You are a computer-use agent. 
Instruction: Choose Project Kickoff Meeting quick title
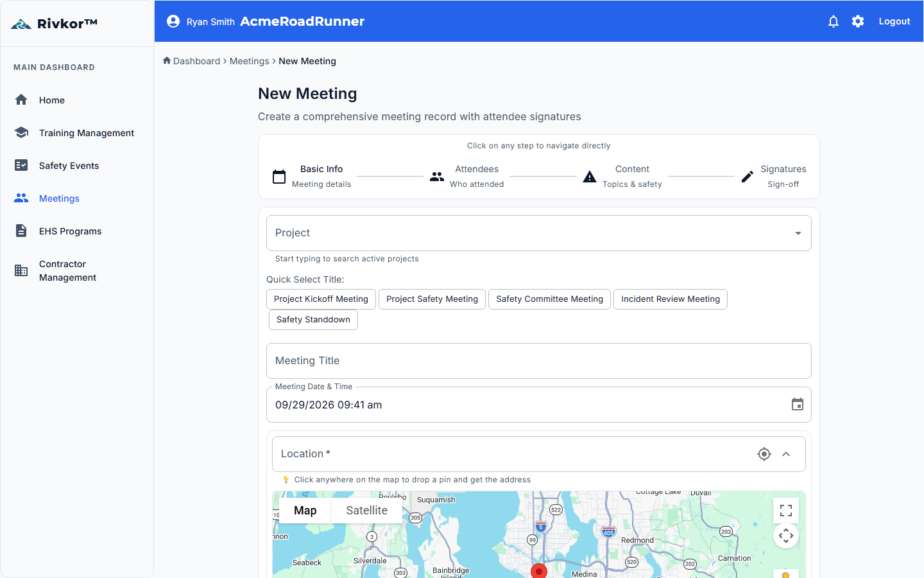click(x=321, y=299)
